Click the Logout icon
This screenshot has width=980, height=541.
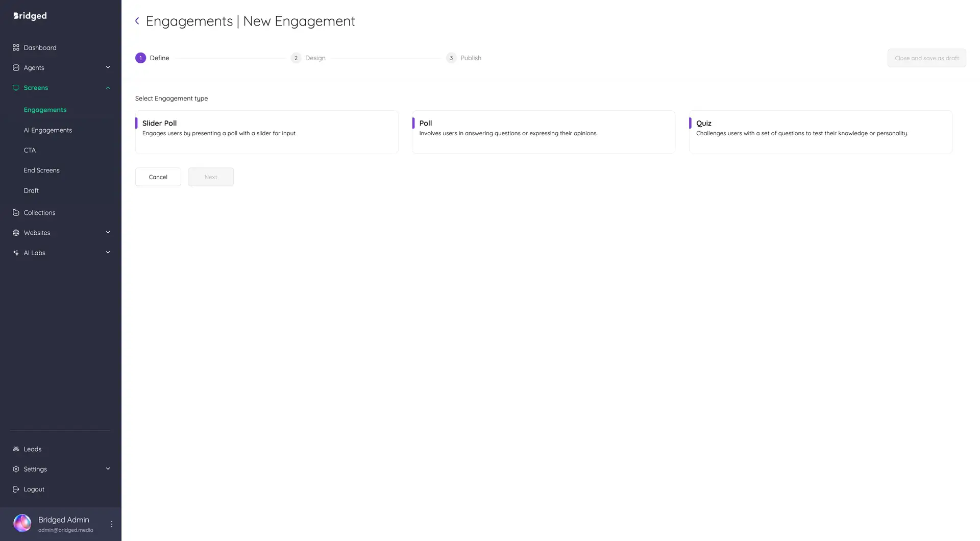pos(16,489)
